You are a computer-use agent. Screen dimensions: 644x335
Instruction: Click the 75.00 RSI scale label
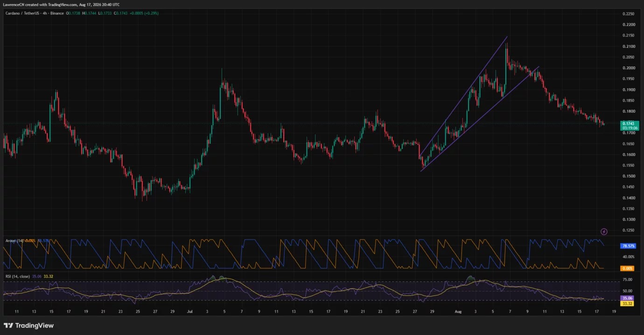(627, 280)
